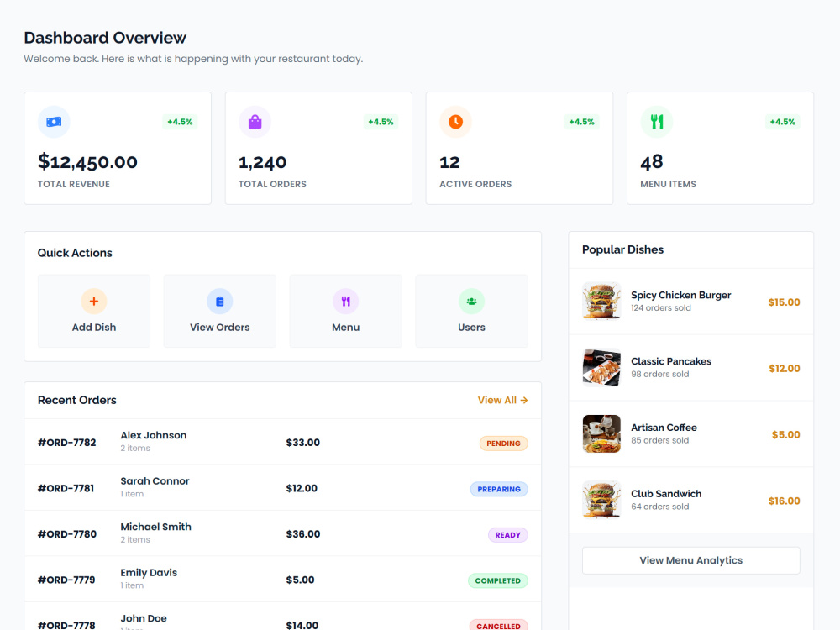Click the purple shopping bag icon on Total Orders
The height and width of the screenshot is (630, 840).
point(255,122)
